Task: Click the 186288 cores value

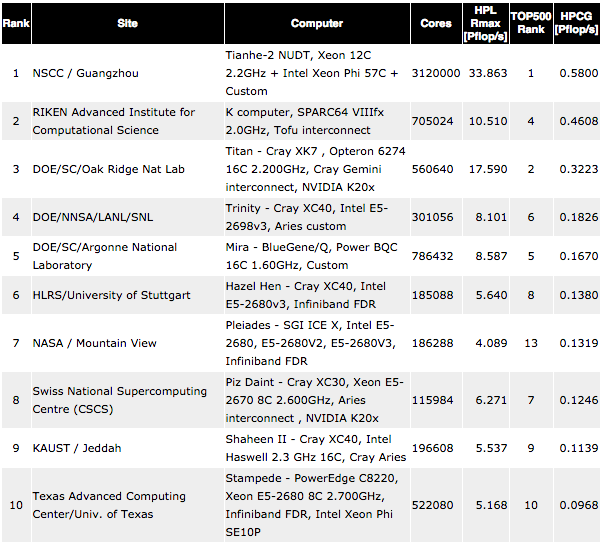Action: tap(433, 343)
